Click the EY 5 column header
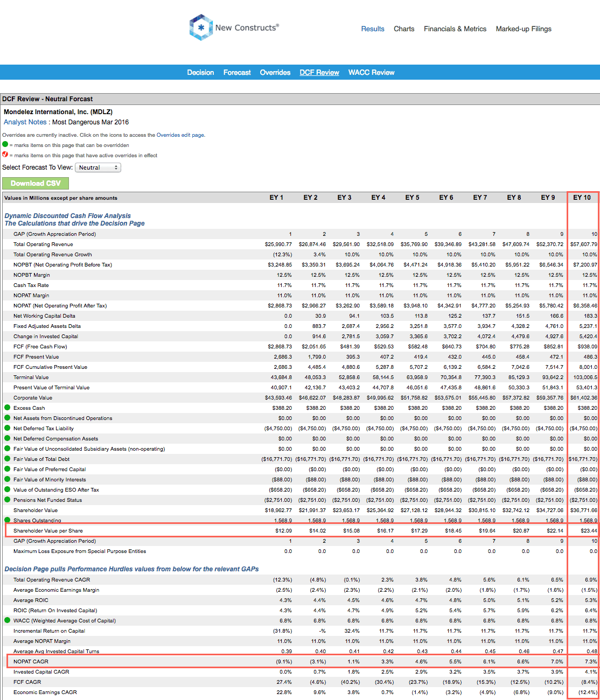This screenshot has width=600, height=700. [412, 198]
